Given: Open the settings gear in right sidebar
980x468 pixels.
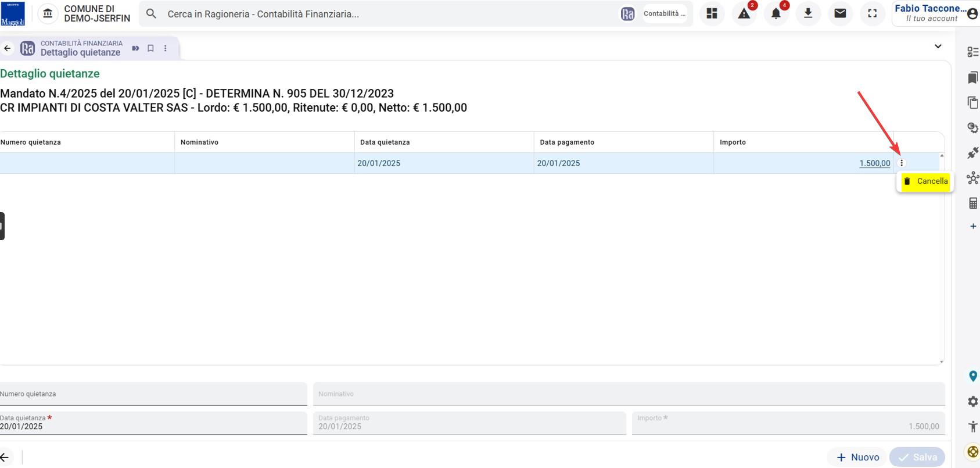Looking at the screenshot, I should tap(972, 401).
